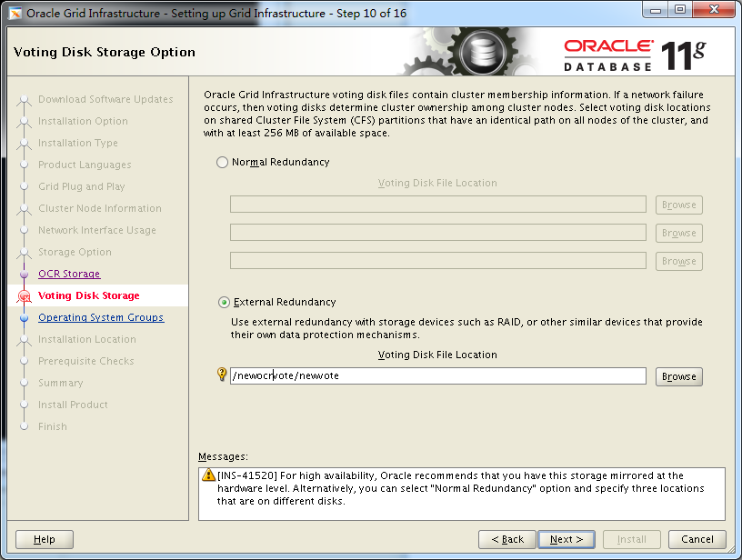Click the Operating System Groups step node bullet
Viewport: 742px width, 560px height.
tap(25, 318)
